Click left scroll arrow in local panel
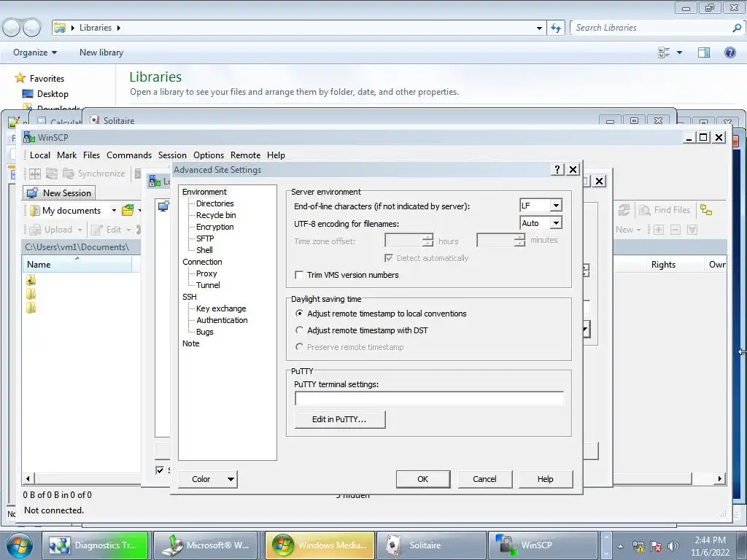This screenshot has height=560, width=747. [28, 478]
